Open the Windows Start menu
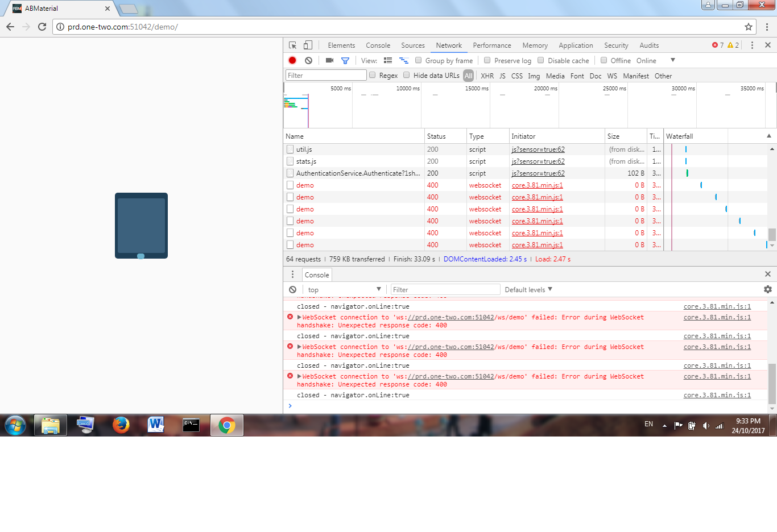Image resolution: width=777 pixels, height=532 pixels. coord(15,425)
